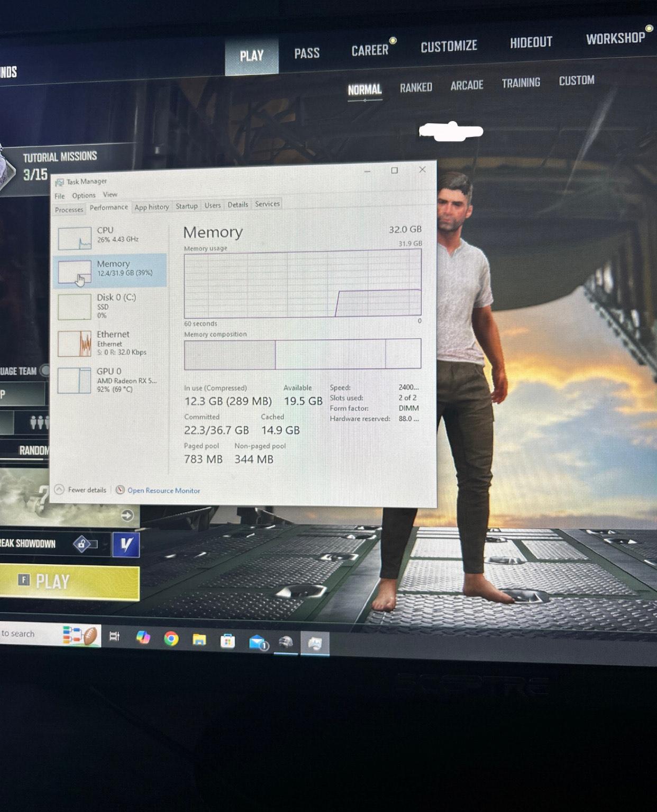The height and width of the screenshot is (812, 657).
Task: Open Google Chrome from taskbar
Action: click(x=171, y=639)
